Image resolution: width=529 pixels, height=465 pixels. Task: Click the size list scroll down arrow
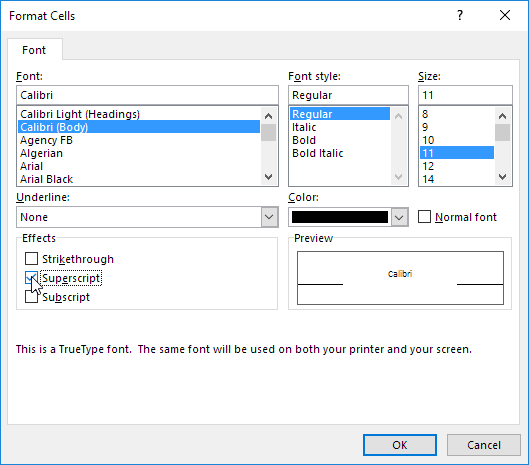pos(502,177)
